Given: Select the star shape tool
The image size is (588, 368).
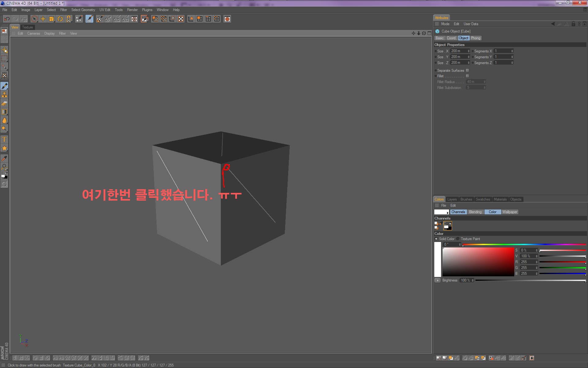Looking at the screenshot, I should click(x=4, y=148).
